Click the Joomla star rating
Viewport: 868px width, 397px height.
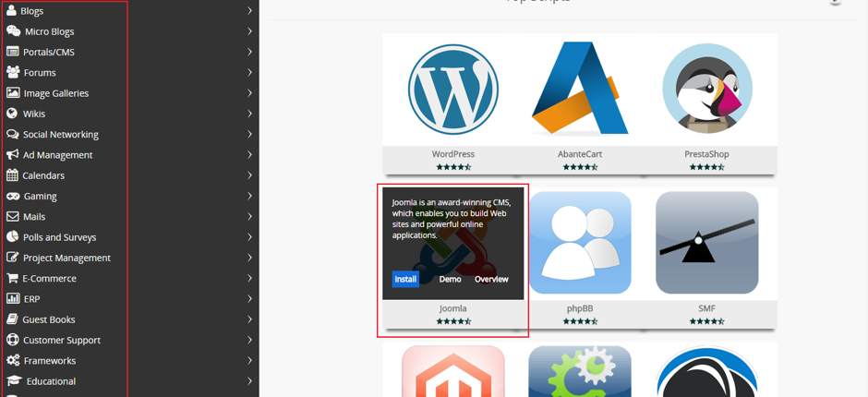click(453, 321)
